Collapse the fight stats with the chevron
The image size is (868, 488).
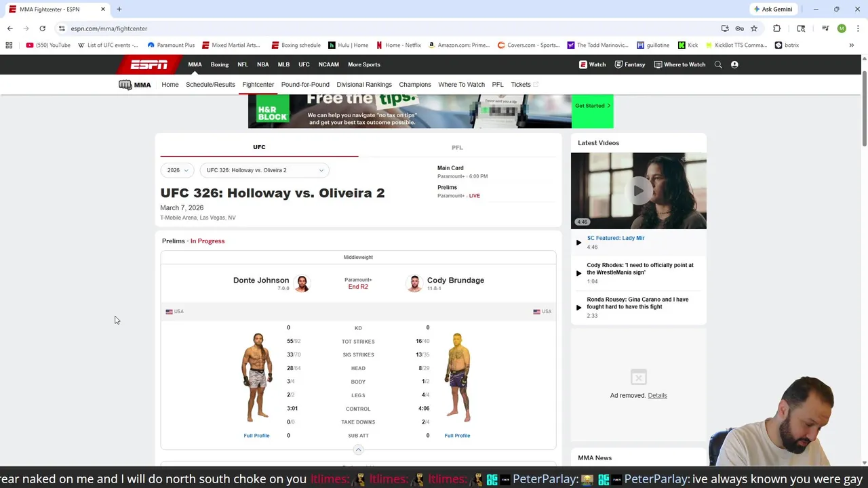(x=358, y=449)
